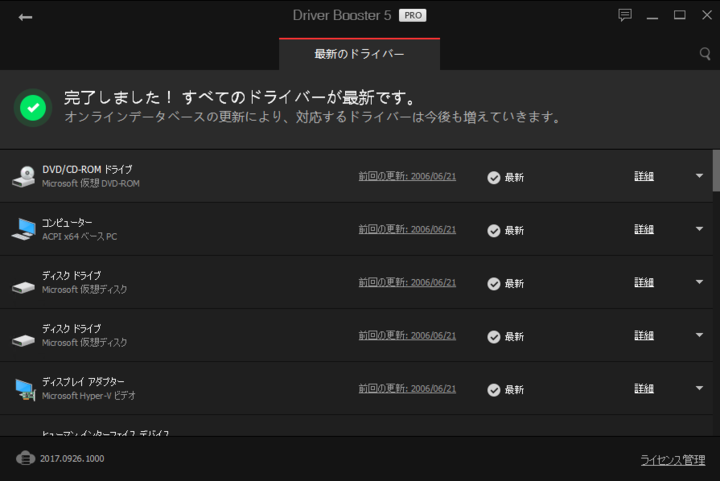Expand the コンピューター row dropdown arrow
720x481 pixels.
[699, 229]
